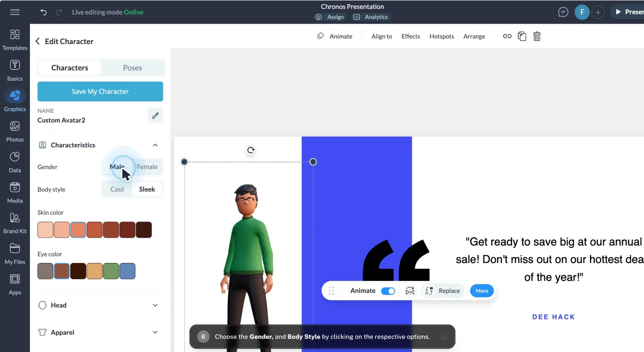The image size is (644, 352).
Task: Open the My Files sidebar panel
Action: click(x=15, y=254)
